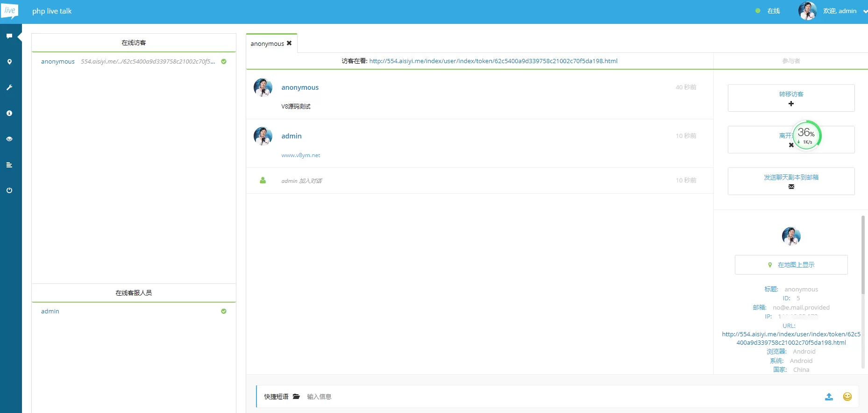This screenshot has width=868, height=413.
Task: Close the anonymous chat tab
Action: click(x=289, y=43)
